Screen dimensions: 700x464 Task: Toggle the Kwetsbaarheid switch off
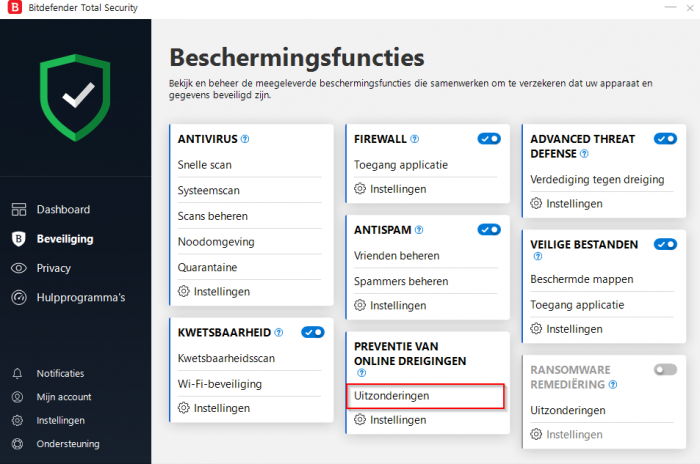click(313, 332)
